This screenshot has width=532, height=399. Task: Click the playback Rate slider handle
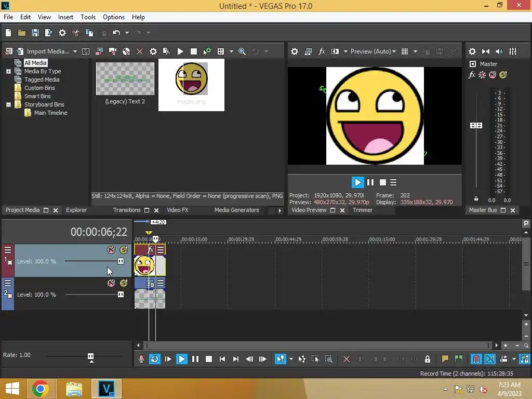click(90, 356)
